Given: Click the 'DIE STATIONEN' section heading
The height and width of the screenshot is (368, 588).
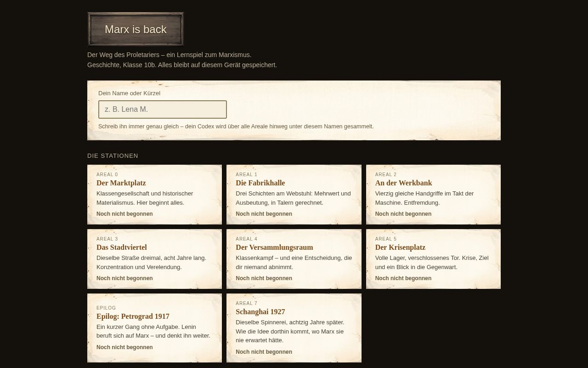Looking at the screenshot, I should coord(113,155).
